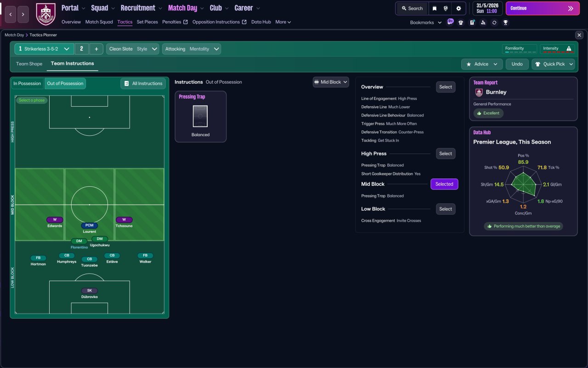Click the Continue button
The height and width of the screenshot is (368, 588).
click(x=543, y=8)
